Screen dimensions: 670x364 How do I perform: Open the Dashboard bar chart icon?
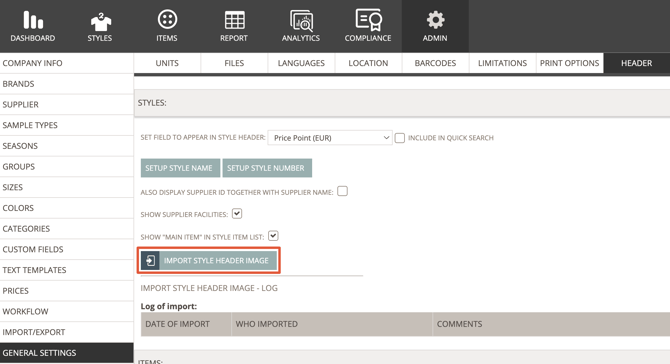pos(33,20)
